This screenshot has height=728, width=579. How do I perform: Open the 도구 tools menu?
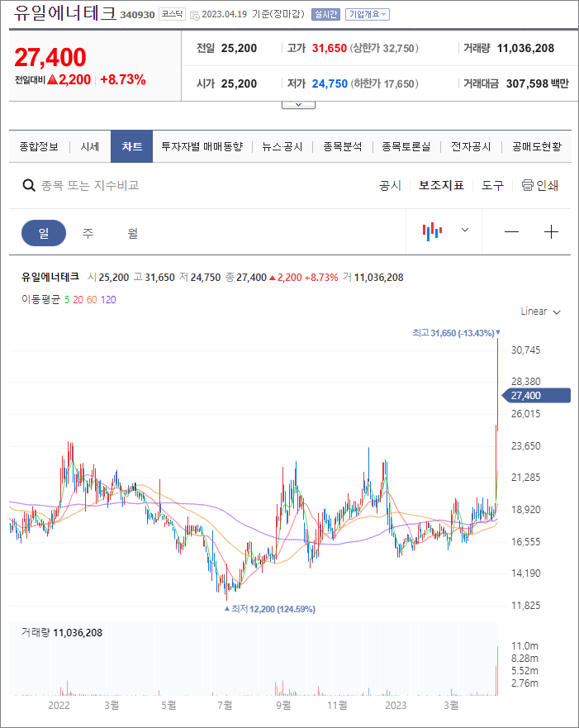point(492,185)
